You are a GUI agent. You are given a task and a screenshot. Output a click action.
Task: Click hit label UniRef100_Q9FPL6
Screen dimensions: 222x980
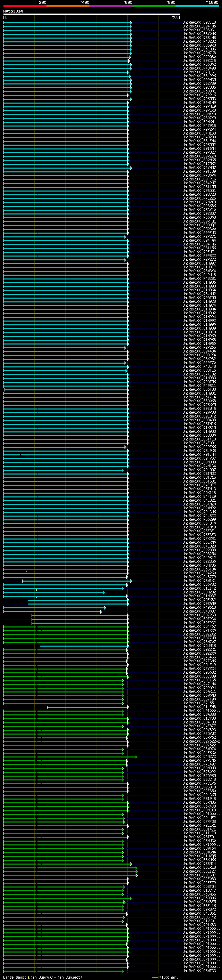[x=199, y=180]
